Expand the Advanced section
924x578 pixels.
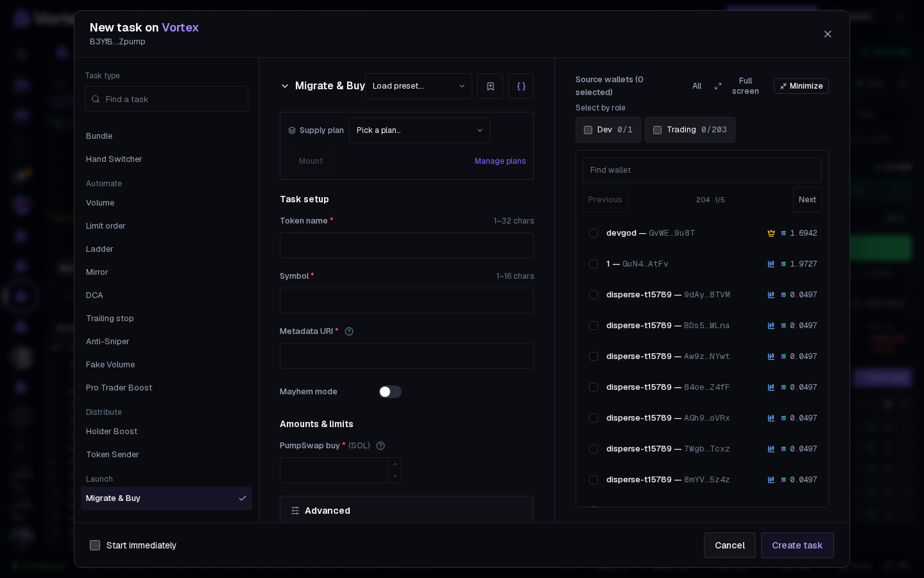click(x=407, y=511)
